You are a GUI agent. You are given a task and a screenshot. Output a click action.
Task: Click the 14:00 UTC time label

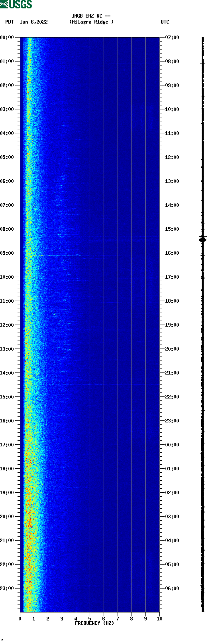click(172, 205)
